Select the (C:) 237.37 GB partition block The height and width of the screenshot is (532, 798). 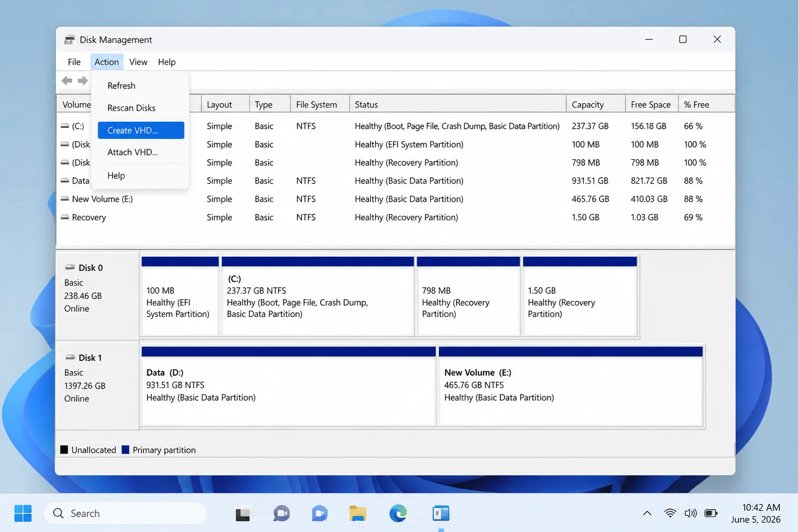(x=317, y=296)
